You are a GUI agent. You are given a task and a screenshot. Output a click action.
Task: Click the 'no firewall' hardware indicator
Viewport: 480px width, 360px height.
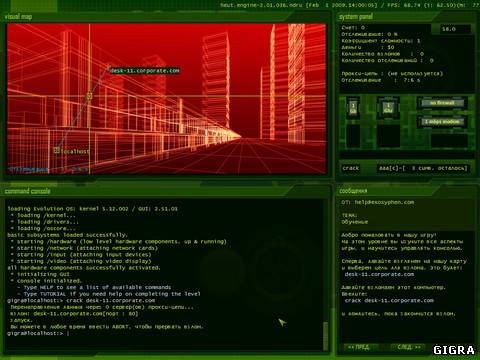click(x=442, y=103)
